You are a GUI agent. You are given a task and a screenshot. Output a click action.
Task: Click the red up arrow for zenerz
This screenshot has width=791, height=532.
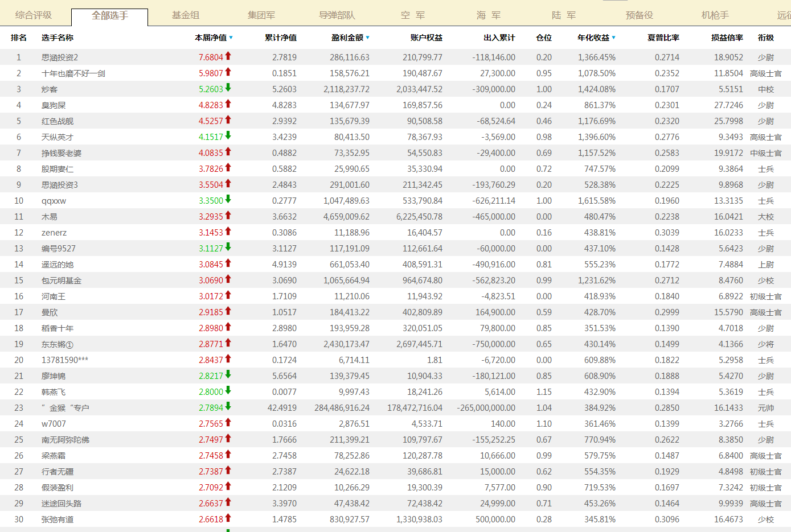pos(228,231)
